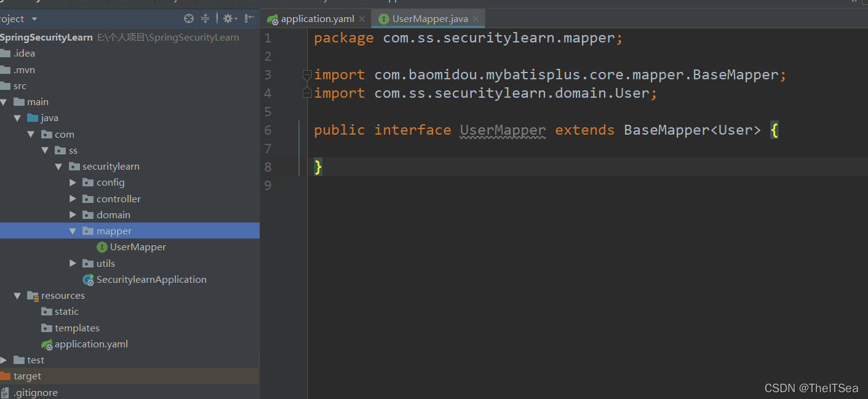The image size is (868, 399).
Task: Collapse the securitylearn package
Action: (58, 167)
